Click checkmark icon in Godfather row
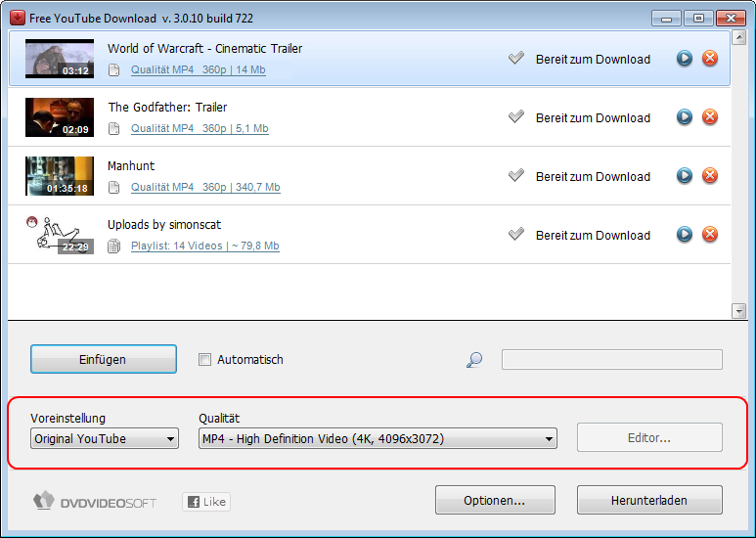 coord(515,116)
